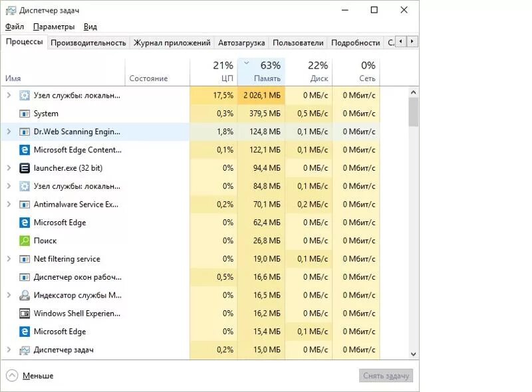Minimize the Task Manager window

pyautogui.click(x=345, y=10)
